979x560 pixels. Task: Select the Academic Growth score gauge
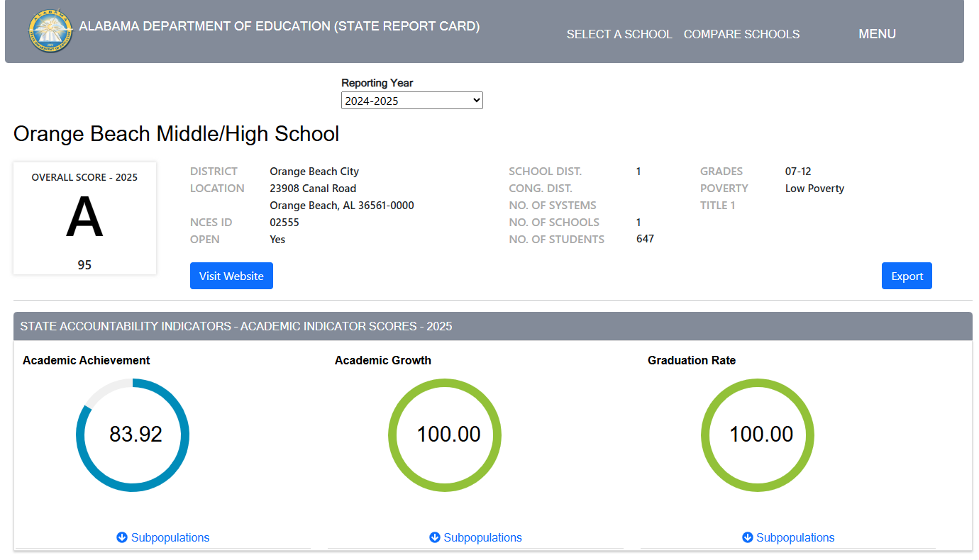click(x=445, y=435)
